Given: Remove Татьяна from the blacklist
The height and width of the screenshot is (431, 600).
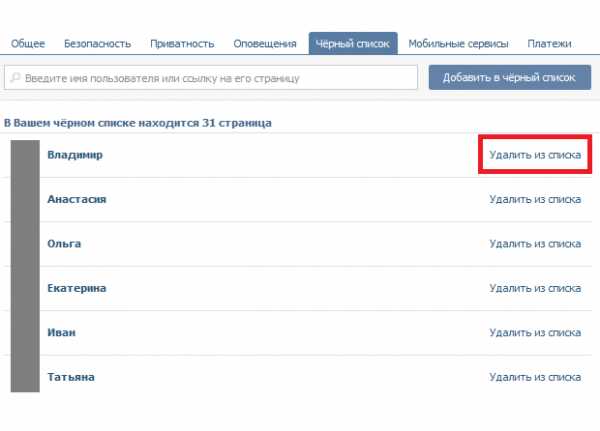Looking at the screenshot, I should coord(535,377).
